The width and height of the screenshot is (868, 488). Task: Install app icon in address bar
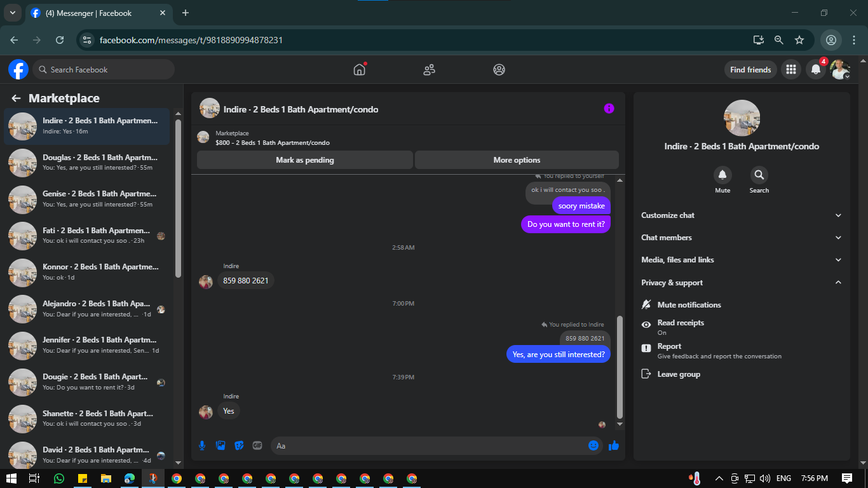coord(759,40)
